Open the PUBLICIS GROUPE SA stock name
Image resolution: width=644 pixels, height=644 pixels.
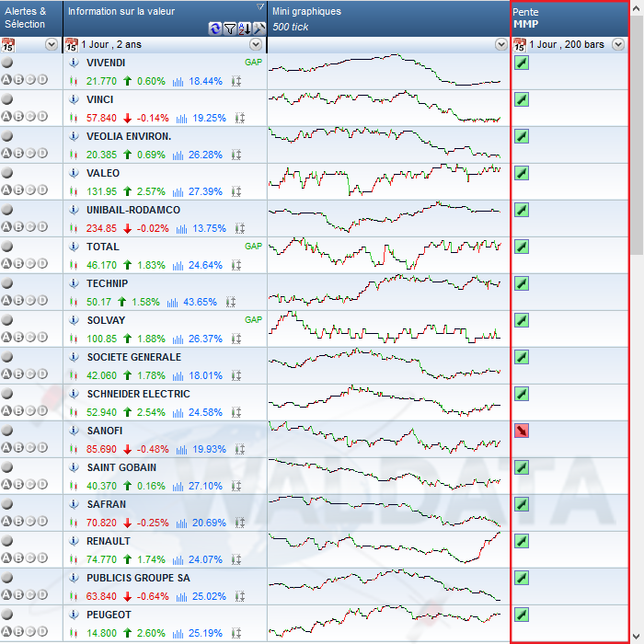click(x=138, y=578)
